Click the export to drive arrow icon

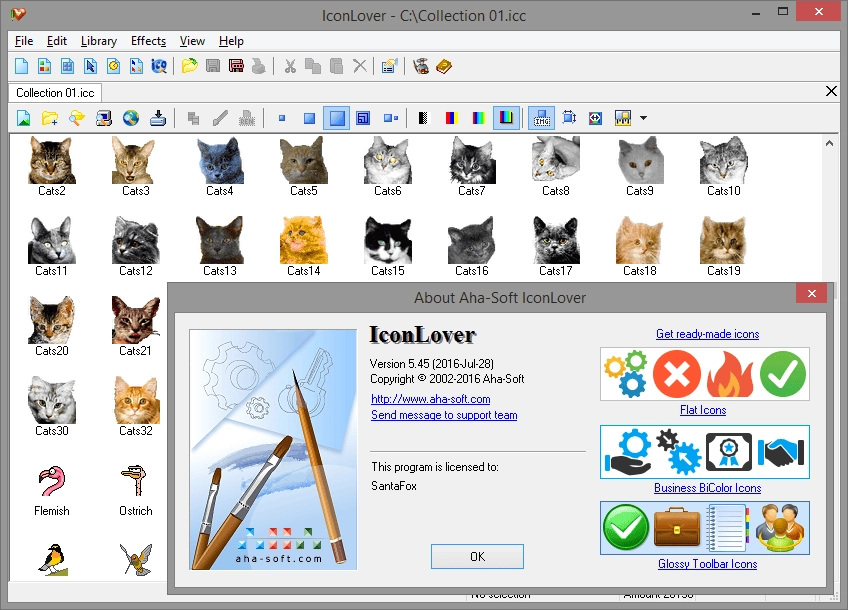coord(157,118)
